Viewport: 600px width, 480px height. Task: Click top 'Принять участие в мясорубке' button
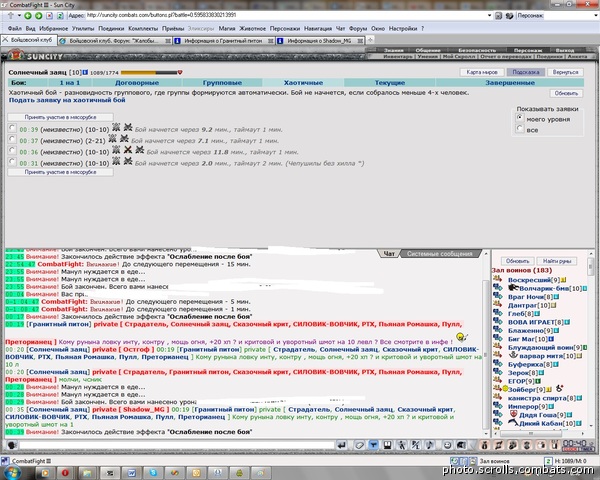[x=60, y=117]
